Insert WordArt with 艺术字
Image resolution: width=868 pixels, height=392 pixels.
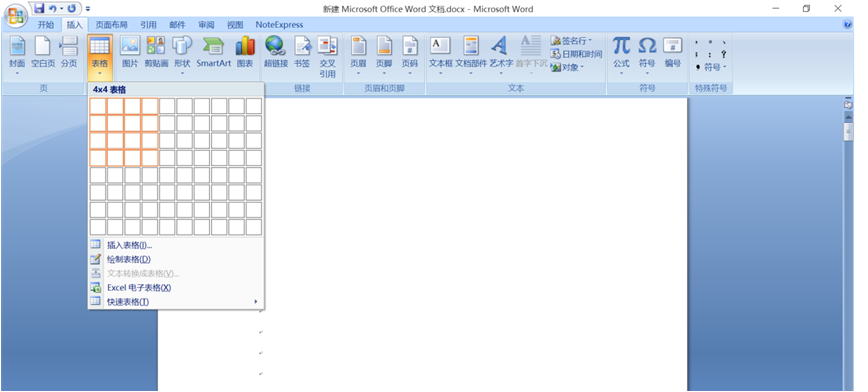(501, 56)
